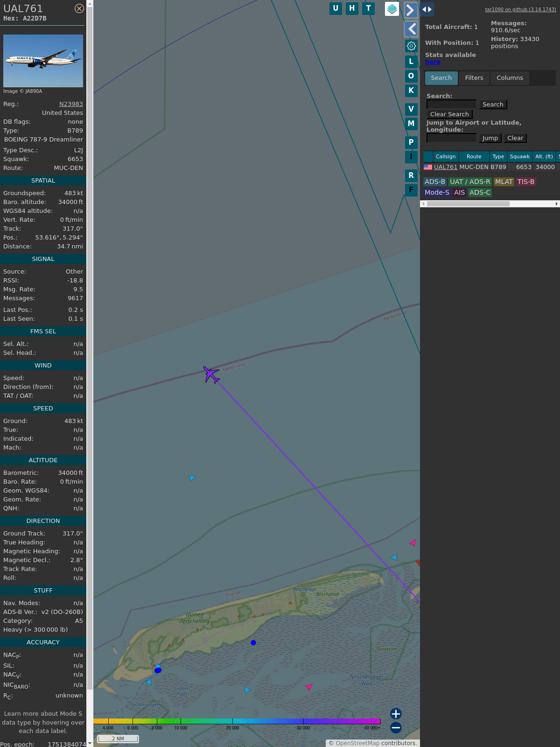The height and width of the screenshot is (747, 560).
Task: Toggle the V map button
Action: click(x=411, y=109)
